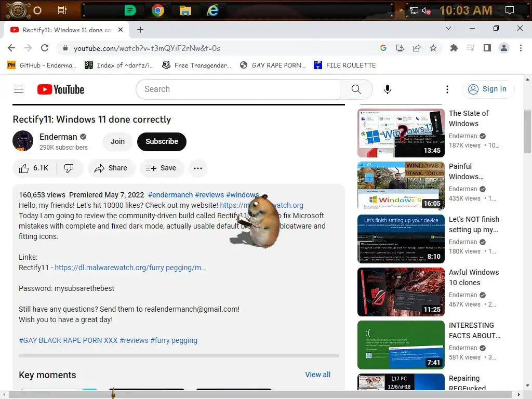Open more actions ellipsis under the video
This screenshot has height=399, width=532.
[x=198, y=168]
